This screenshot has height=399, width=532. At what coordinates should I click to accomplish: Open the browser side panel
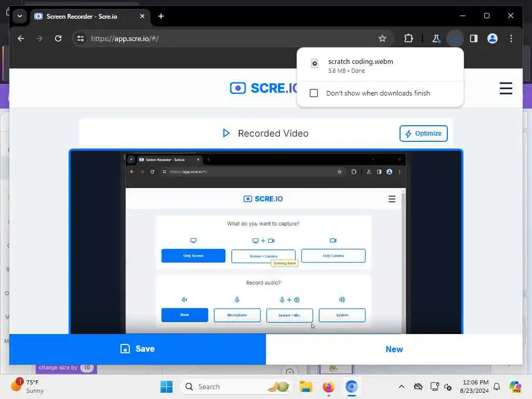click(474, 38)
